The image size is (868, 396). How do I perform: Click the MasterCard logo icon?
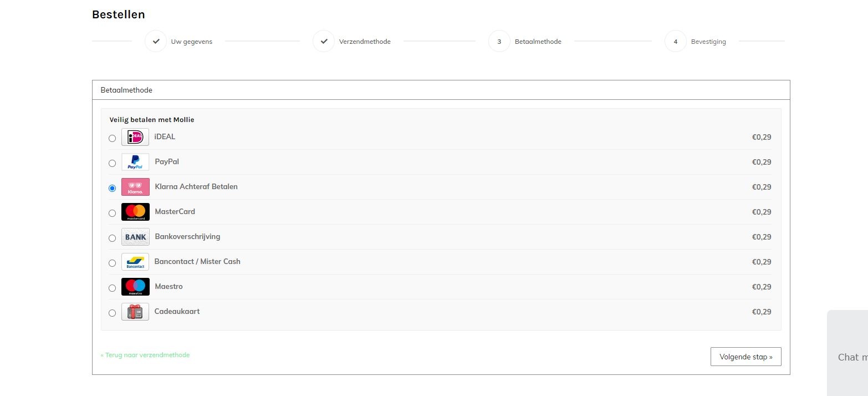(x=135, y=212)
